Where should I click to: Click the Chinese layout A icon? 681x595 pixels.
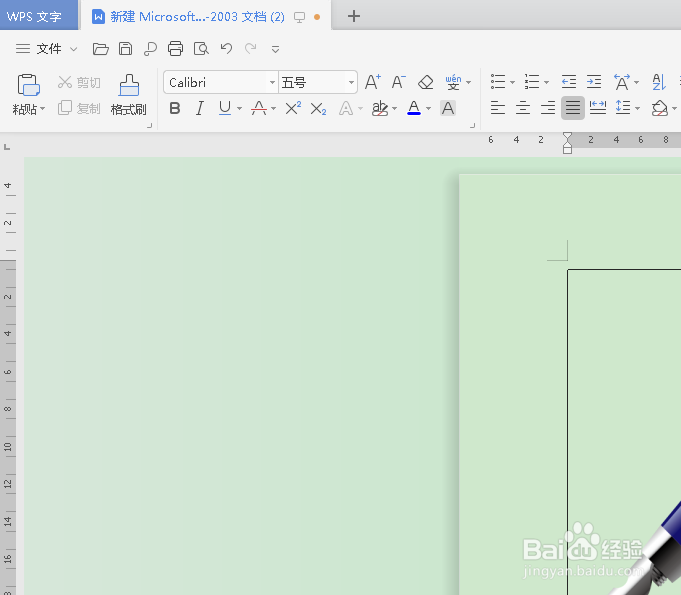622,82
